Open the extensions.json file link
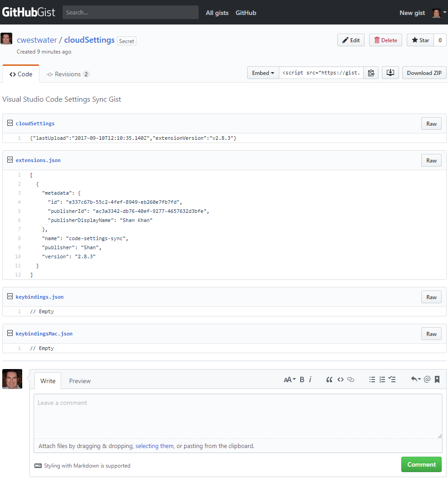Image resolution: width=448 pixels, height=478 pixels. pos(38,160)
